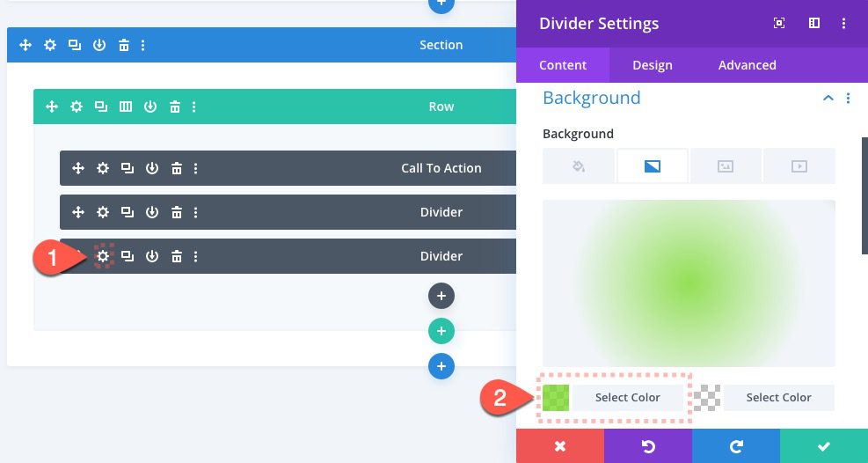This screenshot has height=463, width=868.
Task: Click the green gradient color swatch
Action: click(556, 398)
